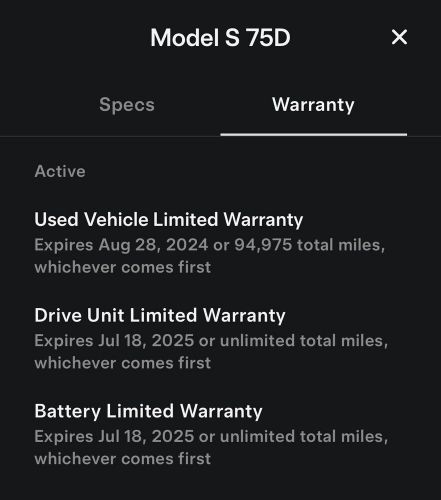Select the Warranty tab
This screenshot has height=500, width=441.
point(313,105)
